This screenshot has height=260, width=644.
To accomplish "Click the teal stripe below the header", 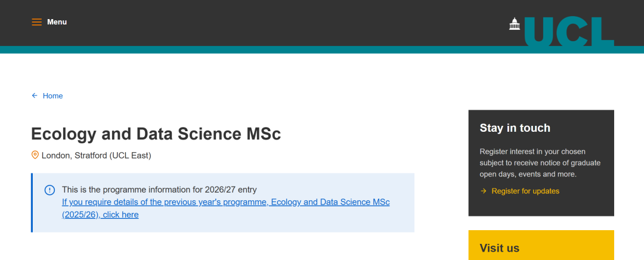I will pos(239,49).
